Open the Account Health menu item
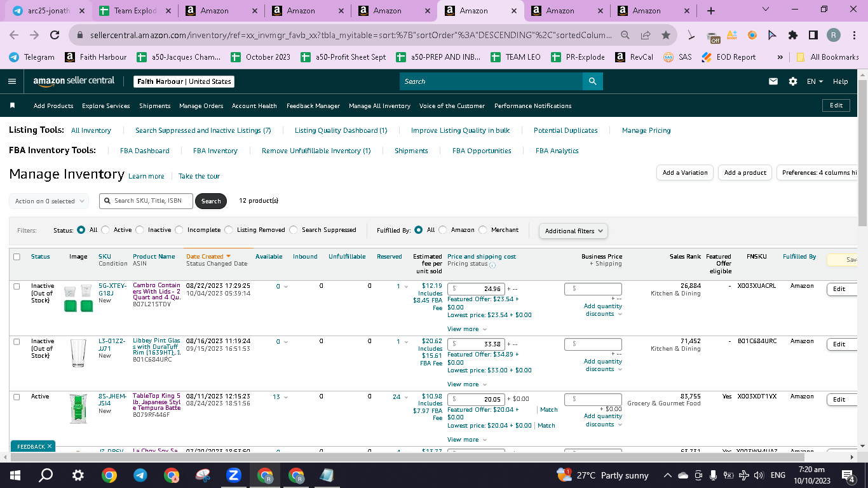868x488 pixels. (x=254, y=106)
